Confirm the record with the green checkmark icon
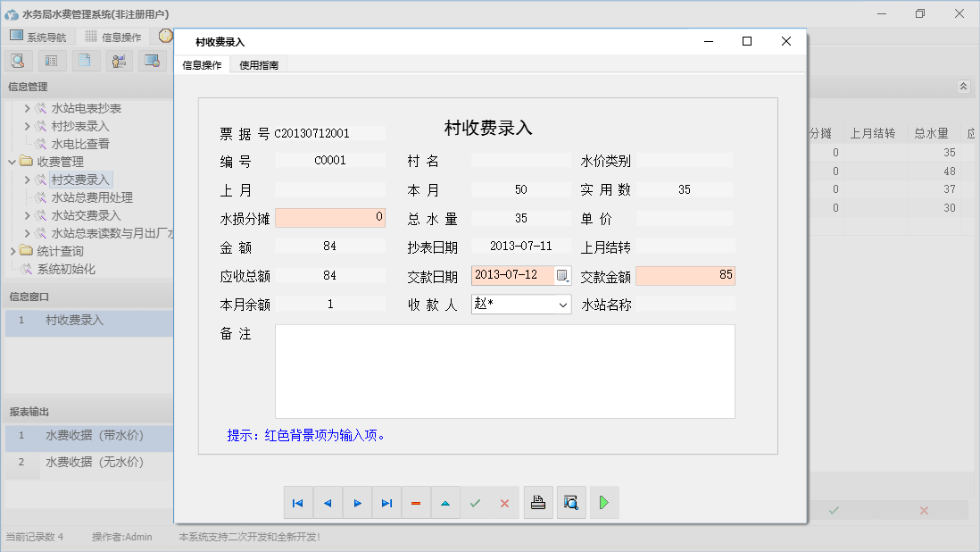 [x=475, y=502]
